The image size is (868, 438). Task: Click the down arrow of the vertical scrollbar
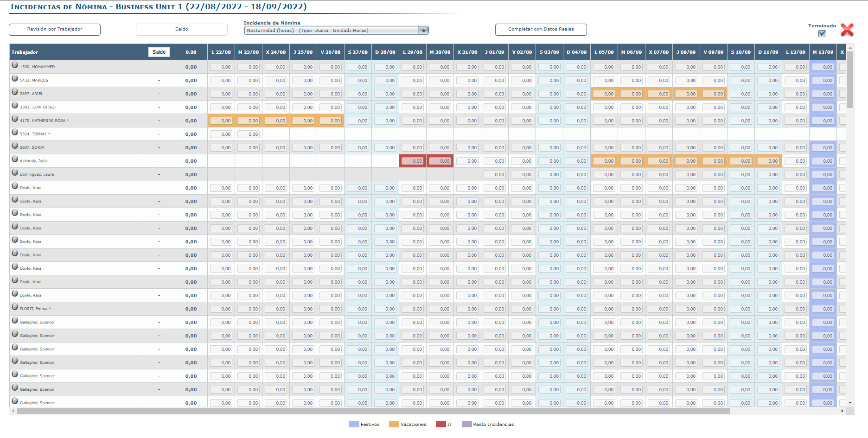tap(850, 403)
